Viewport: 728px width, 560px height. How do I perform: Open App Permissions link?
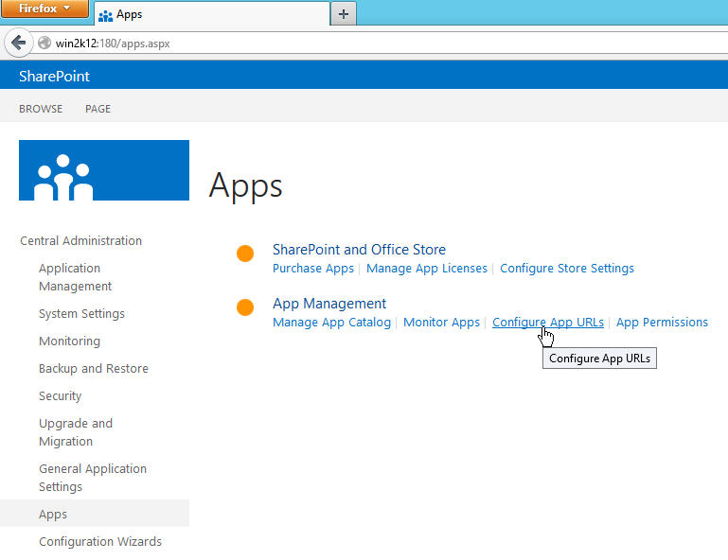[x=662, y=323]
